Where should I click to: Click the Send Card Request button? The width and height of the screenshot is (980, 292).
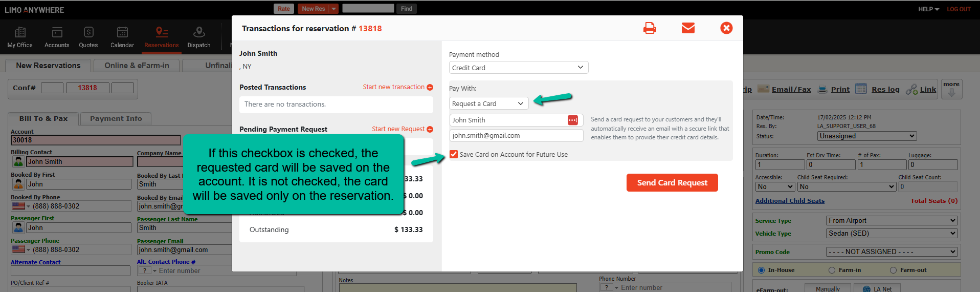(x=672, y=183)
